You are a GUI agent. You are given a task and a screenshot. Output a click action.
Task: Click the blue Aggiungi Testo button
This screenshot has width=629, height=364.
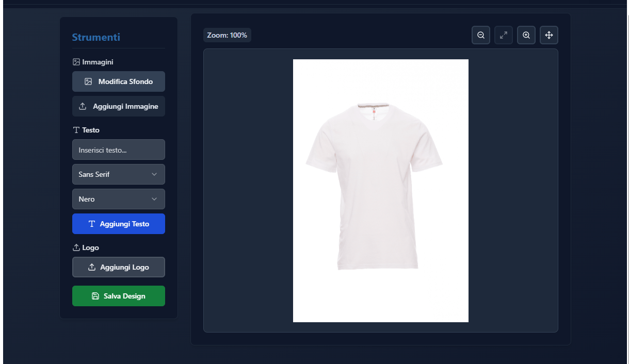(x=119, y=224)
